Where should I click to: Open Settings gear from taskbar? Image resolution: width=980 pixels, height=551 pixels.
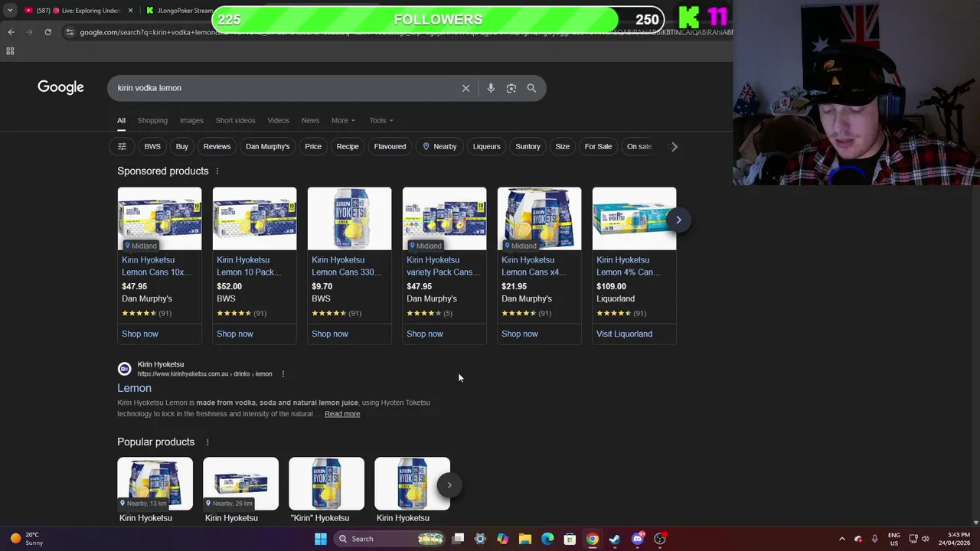pos(480,539)
